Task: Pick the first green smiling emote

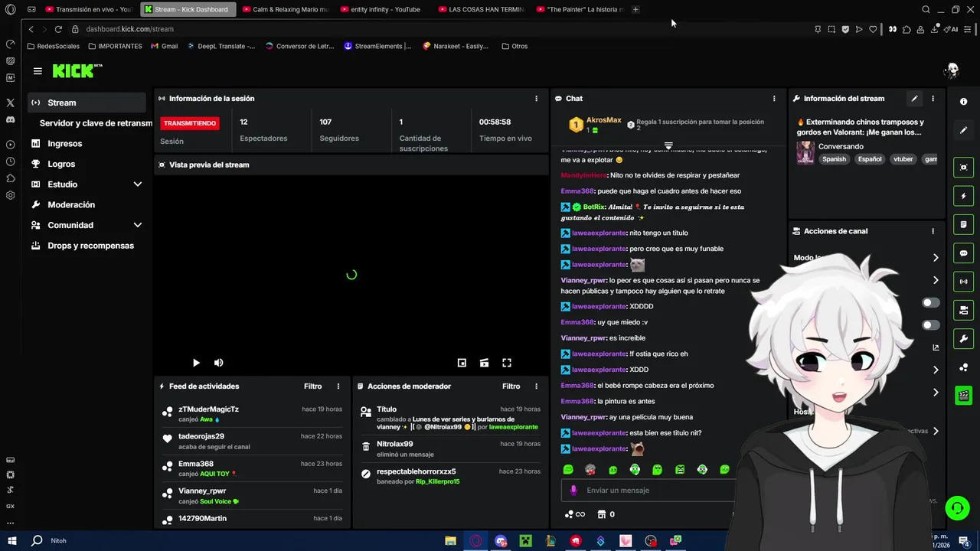Action: [x=568, y=470]
